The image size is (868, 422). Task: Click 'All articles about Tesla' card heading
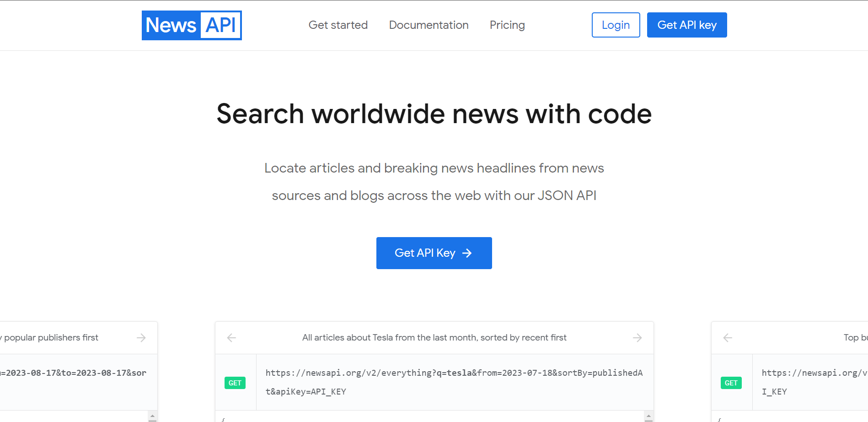pyautogui.click(x=434, y=338)
